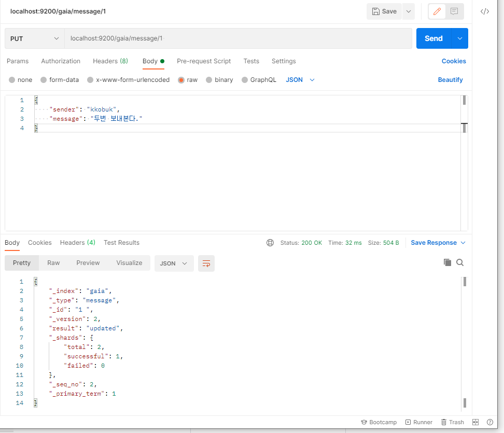Viewport: 504px width, 433px height.
Task: Select the binary body radio button
Action: point(209,80)
